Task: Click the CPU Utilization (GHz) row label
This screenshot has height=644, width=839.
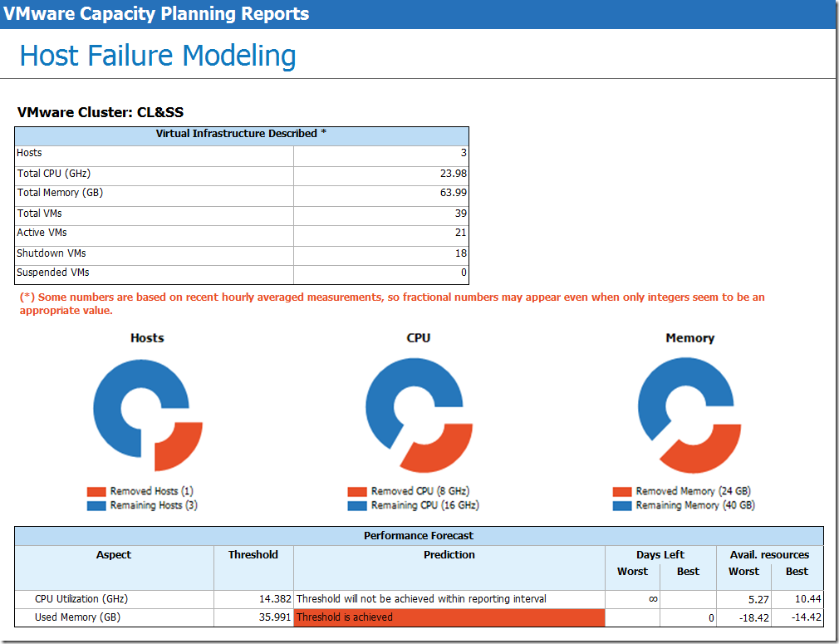Action: click(81, 599)
